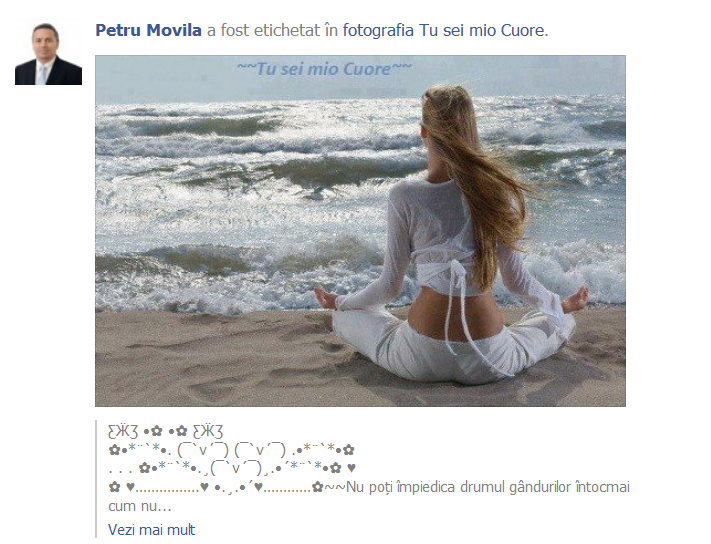Click the suit and tie in the profile thumbnail
711x544 pixels.
(49, 72)
